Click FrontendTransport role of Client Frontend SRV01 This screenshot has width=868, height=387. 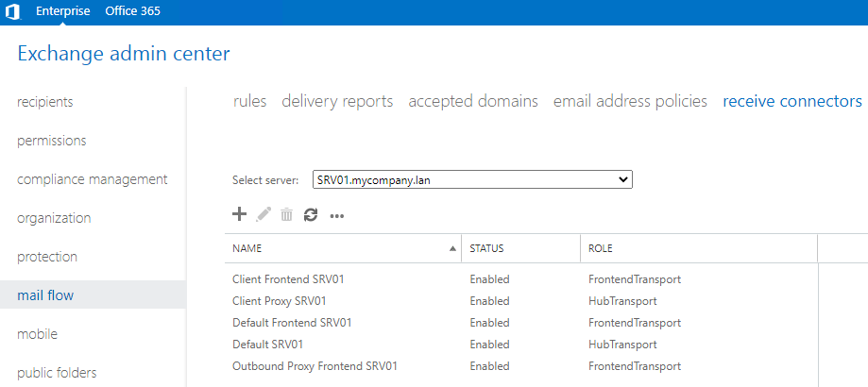point(635,279)
